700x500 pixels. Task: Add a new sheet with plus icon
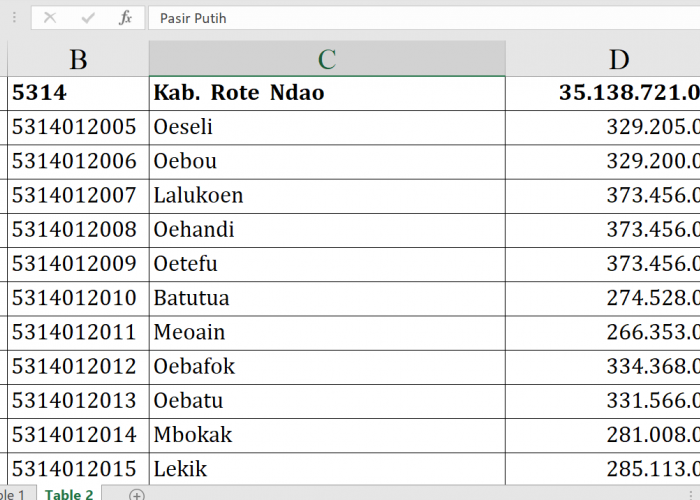pyautogui.click(x=137, y=494)
